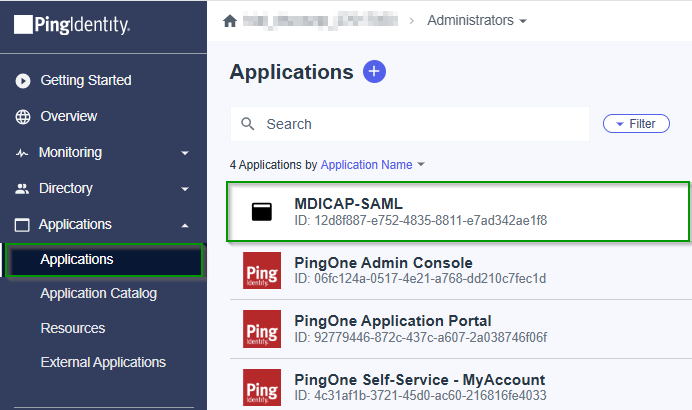
Task: Collapse the Applications menu arrow
Action: pyautogui.click(x=185, y=225)
